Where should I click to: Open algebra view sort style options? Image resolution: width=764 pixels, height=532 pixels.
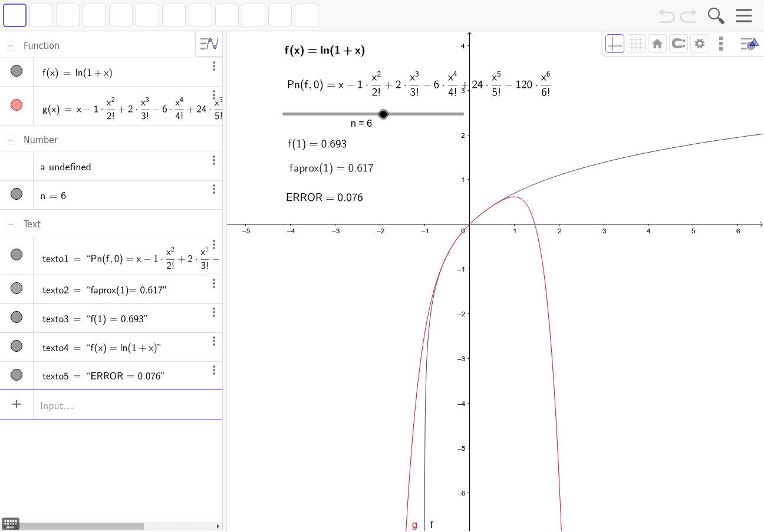209,44
